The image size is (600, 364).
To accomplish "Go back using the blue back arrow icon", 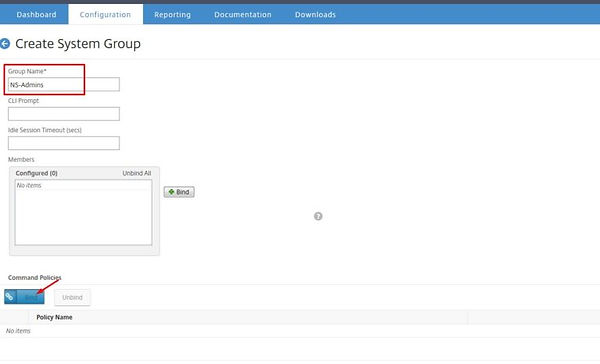I will [5, 44].
